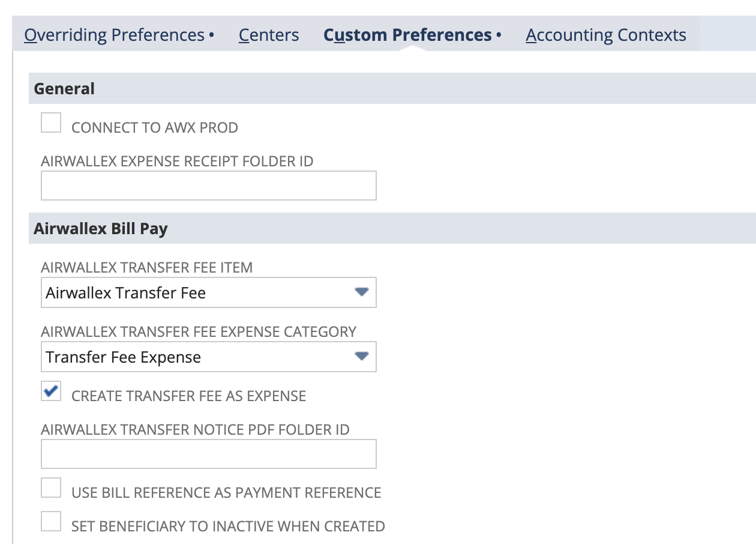Open the Overriding Preferences tab
This screenshot has width=756, height=544.
tap(114, 35)
